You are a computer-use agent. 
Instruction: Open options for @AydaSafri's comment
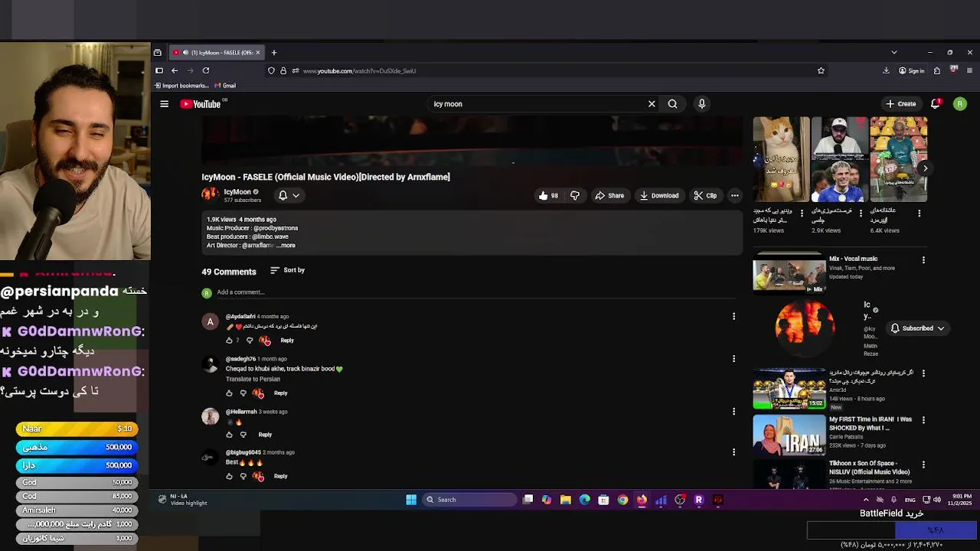[x=733, y=316]
